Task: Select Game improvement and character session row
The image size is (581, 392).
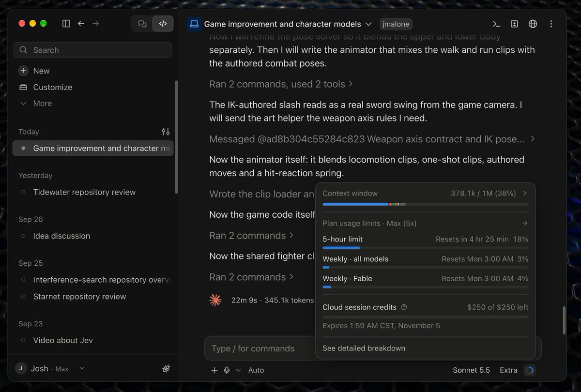Action: [93, 148]
